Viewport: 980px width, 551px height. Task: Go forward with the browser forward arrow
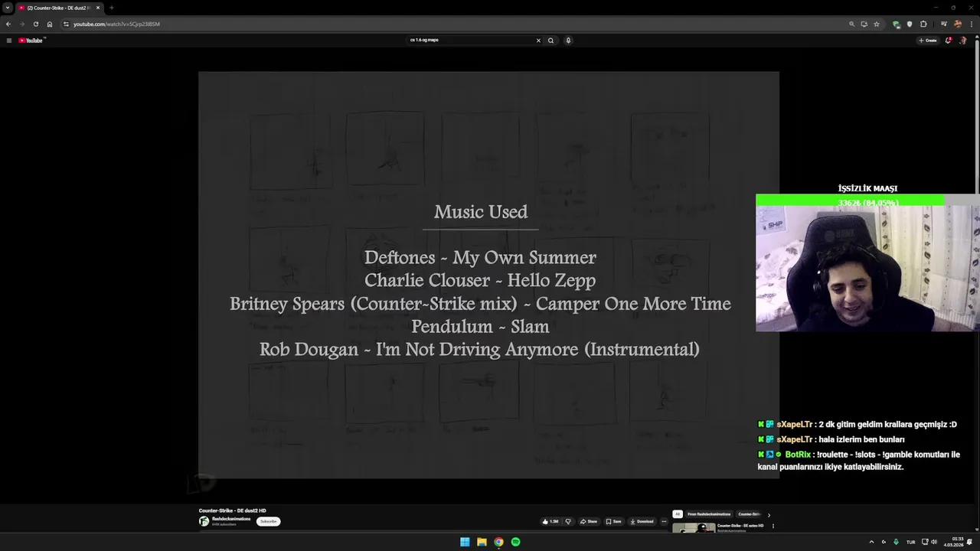click(x=21, y=24)
